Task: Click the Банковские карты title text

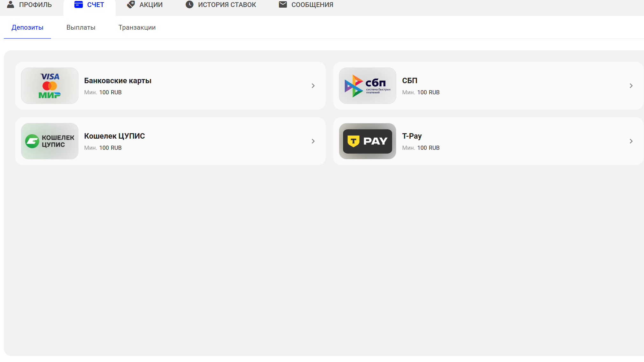Action: coord(118,81)
